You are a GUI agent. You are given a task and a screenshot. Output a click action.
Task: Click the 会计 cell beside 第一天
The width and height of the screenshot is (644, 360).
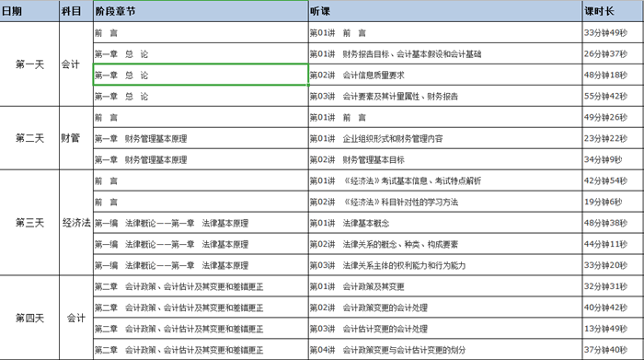(x=76, y=64)
